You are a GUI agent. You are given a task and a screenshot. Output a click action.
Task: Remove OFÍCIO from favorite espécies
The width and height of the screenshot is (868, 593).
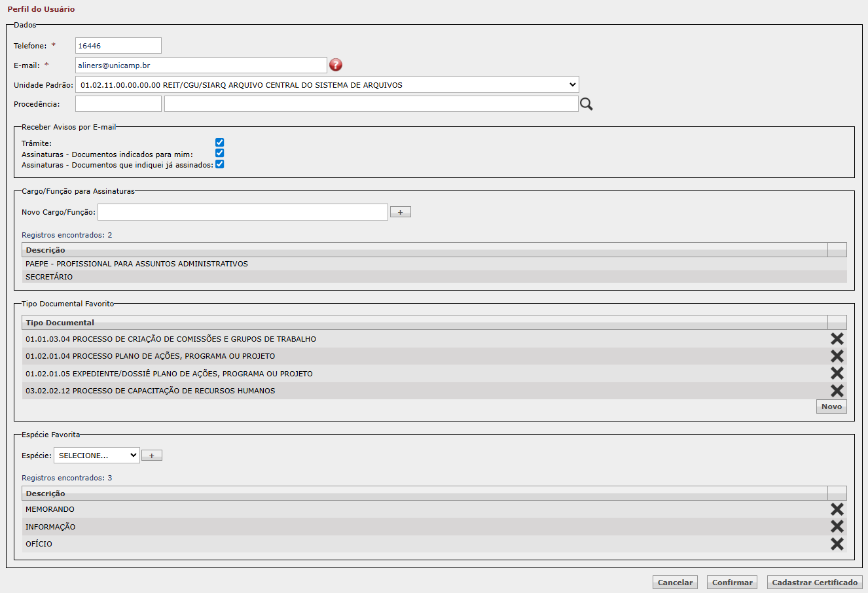[x=837, y=544]
